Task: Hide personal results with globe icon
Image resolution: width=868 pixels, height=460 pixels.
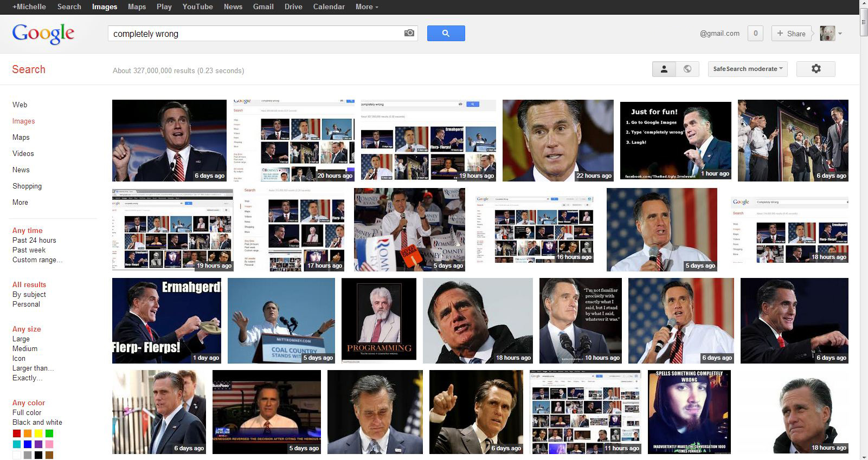Action: tap(687, 69)
